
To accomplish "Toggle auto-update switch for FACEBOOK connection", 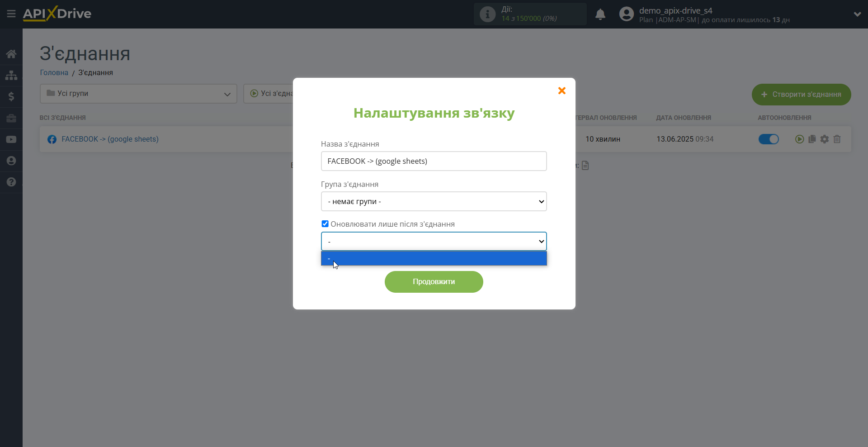I will click(769, 139).
